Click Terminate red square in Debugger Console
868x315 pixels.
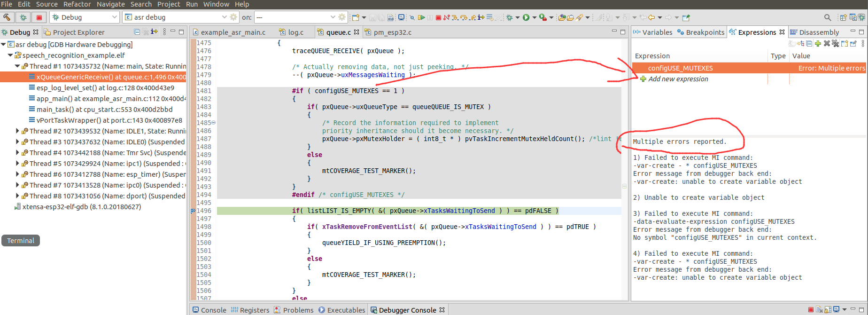pyautogui.click(x=811, y=309)
